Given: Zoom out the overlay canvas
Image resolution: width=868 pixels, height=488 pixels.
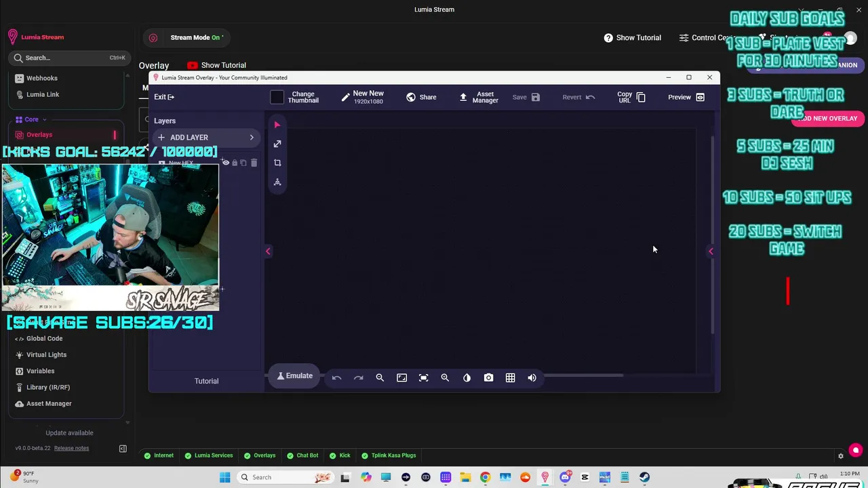Looking at the screenshot, I should pyautogui.click(x=380, y=378).
